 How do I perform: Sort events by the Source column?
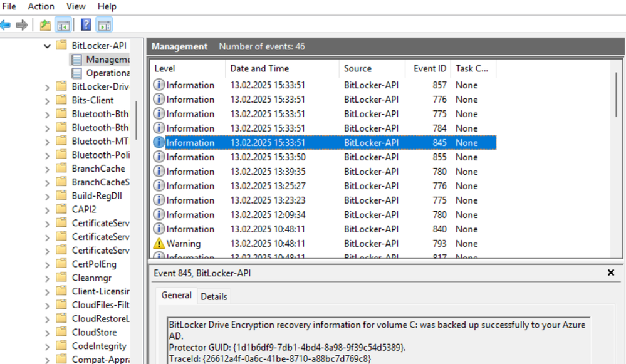click(372, 69)
